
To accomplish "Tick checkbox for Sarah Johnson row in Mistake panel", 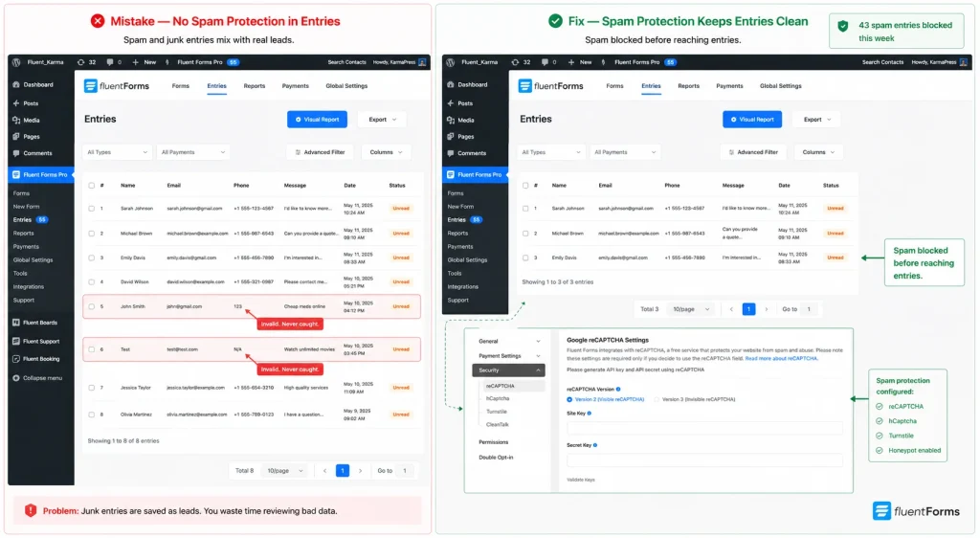I will [x=91, y=209].
